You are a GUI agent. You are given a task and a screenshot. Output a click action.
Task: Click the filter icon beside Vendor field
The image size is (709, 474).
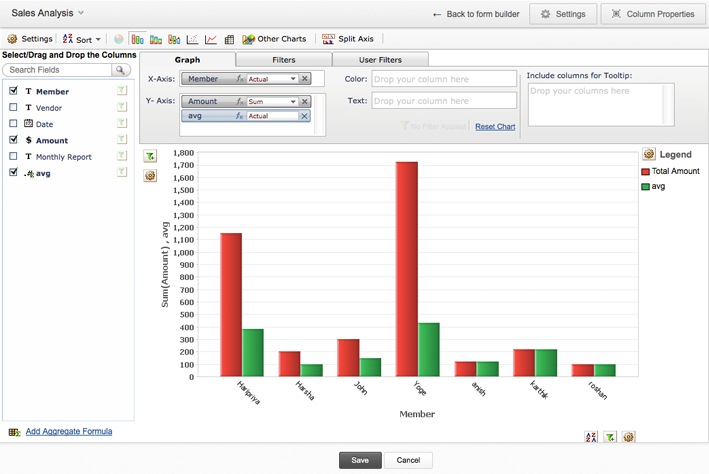[122, 108]
